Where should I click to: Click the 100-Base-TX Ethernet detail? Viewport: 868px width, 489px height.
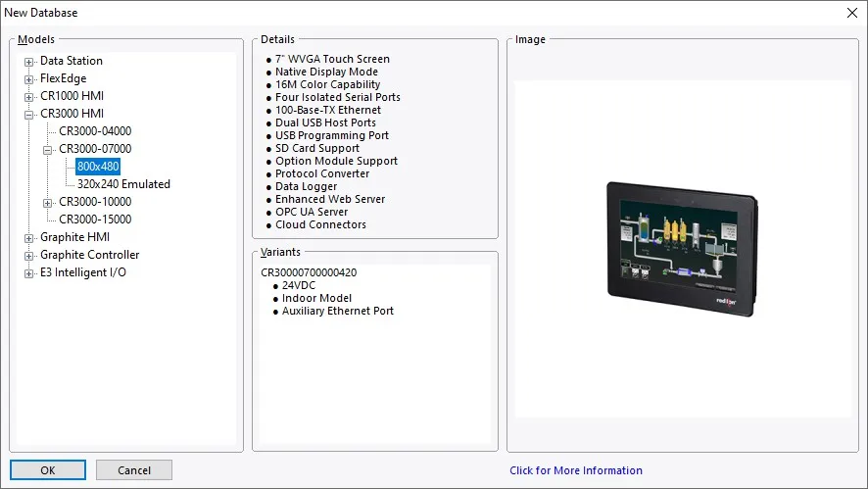click(x=328, y=110)
